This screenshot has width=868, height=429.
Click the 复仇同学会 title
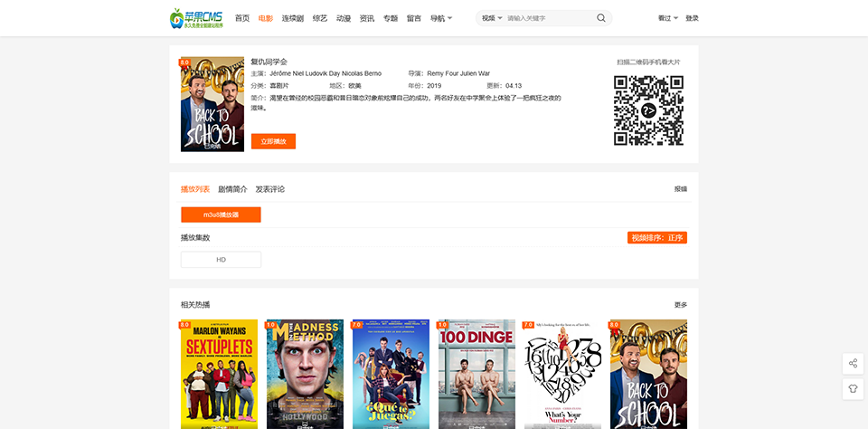269,62
